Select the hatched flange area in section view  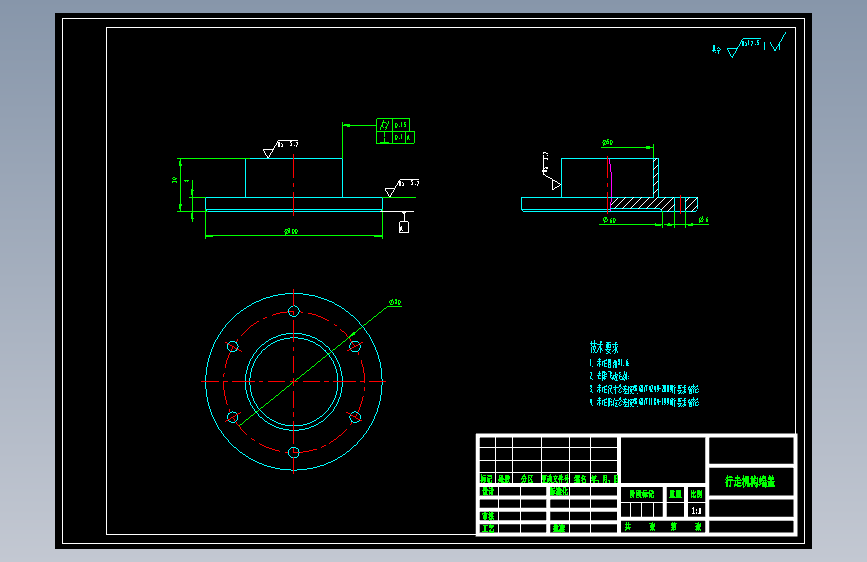[641, 204]
